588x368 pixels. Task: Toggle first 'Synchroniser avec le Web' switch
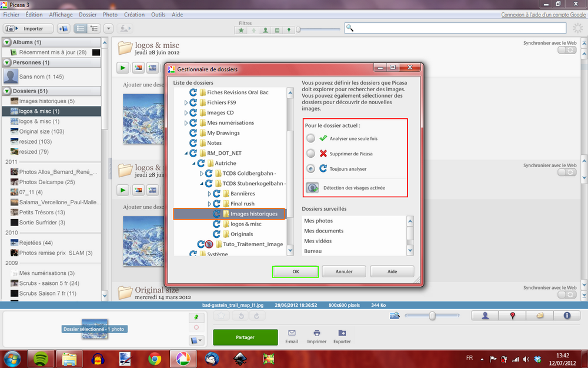(x=567, y=50)
